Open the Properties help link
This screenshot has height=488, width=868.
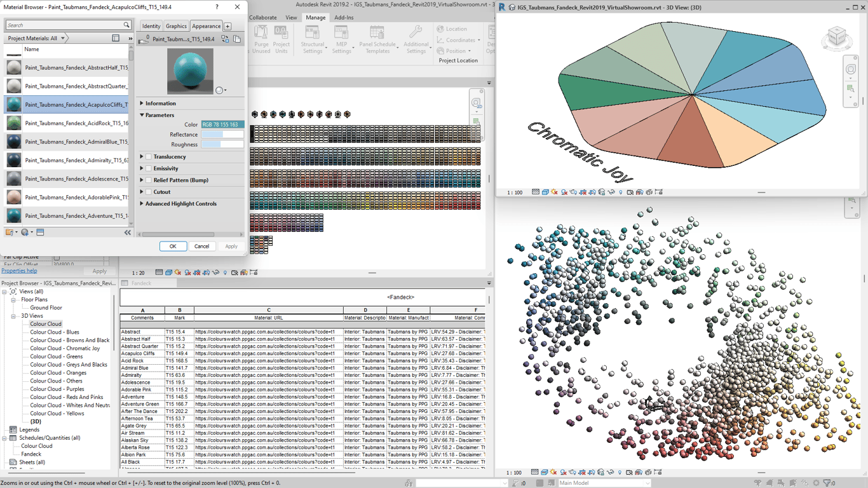19,271
